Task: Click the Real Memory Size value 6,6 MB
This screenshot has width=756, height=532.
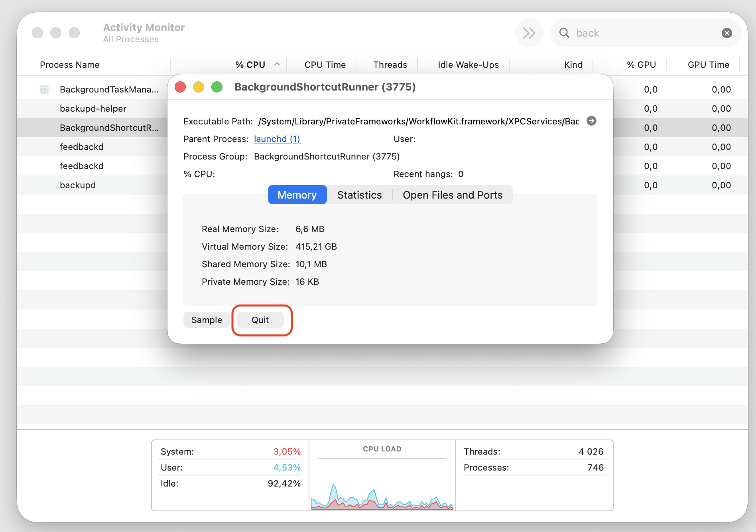Action: click(x=310, y=229)
